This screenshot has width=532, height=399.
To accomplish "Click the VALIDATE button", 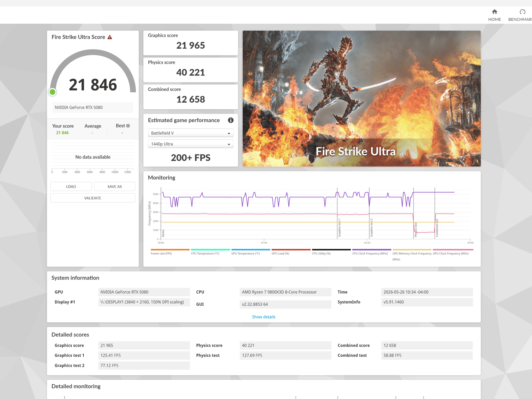I will click(x=93, y=198).
